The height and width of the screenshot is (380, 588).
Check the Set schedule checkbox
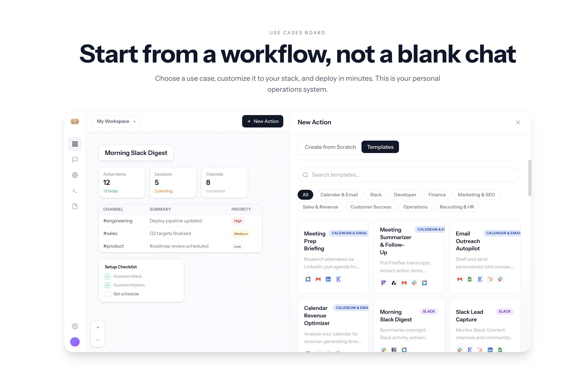click(x=107, y=294)
